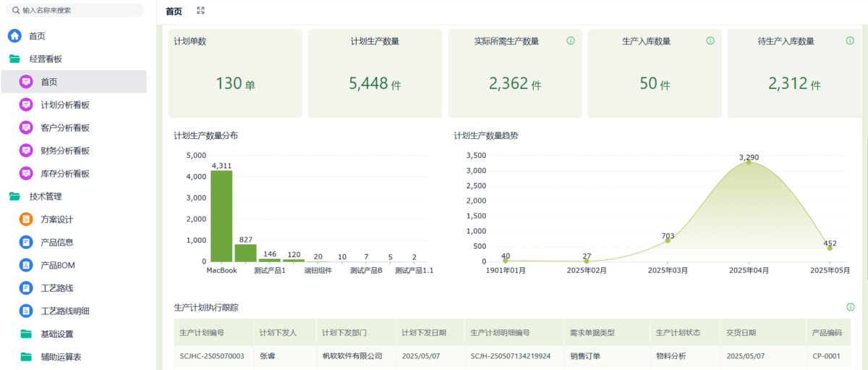Expand the 基础设置 folder

56,334
